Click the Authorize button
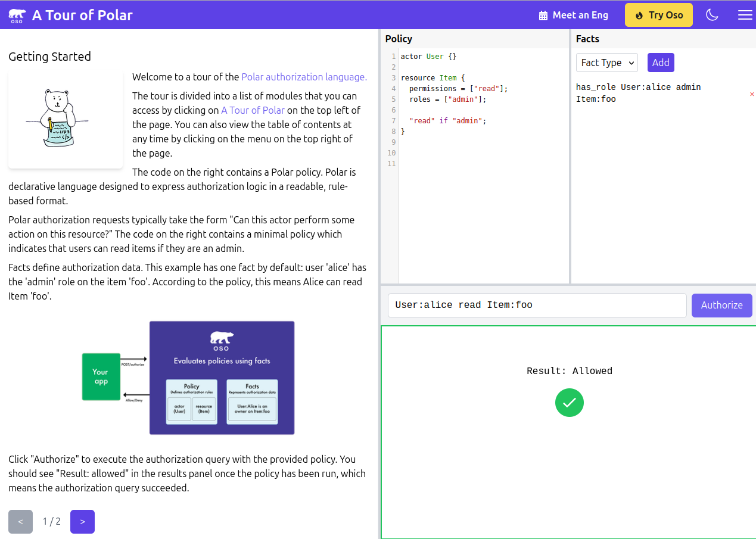Screen dimensions: 756x539 tap(722, 305)
